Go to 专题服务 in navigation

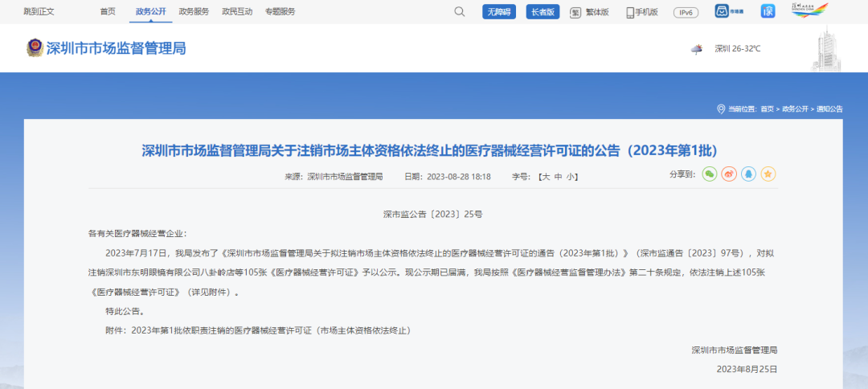[280, 11]
